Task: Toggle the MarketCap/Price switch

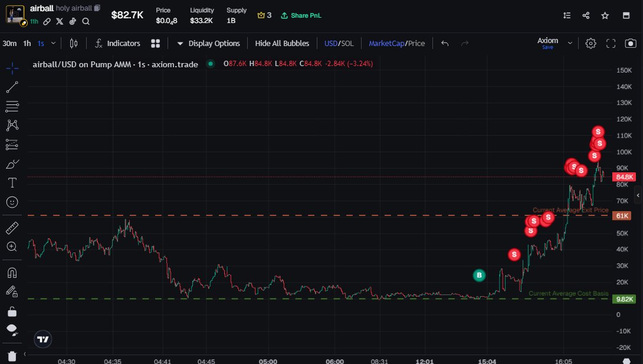Action: (396, 44)
